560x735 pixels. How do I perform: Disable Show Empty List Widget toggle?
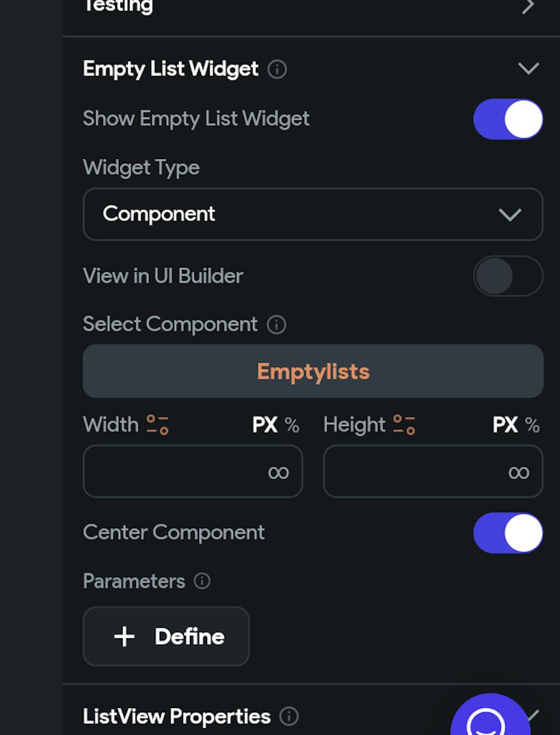(x=508, y=119)
